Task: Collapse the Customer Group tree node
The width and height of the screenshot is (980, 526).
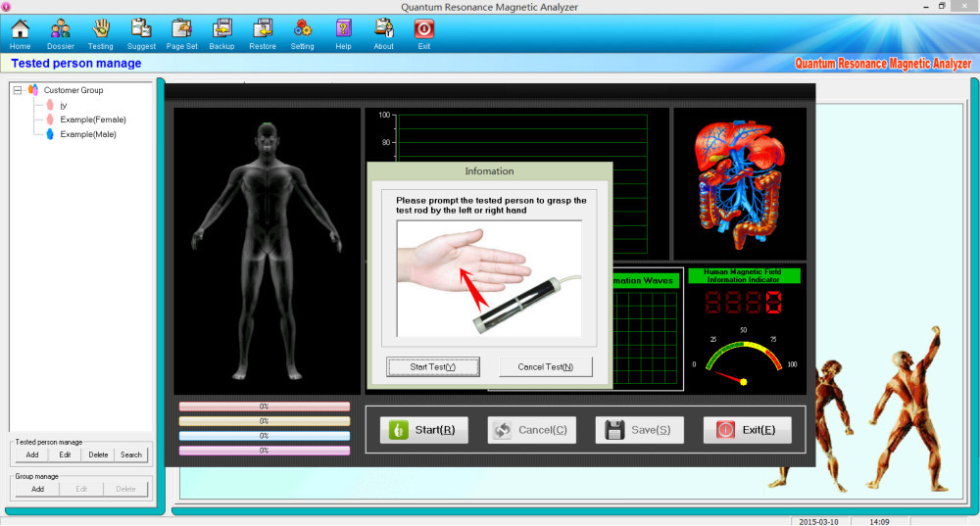Action: coord(18,90)
